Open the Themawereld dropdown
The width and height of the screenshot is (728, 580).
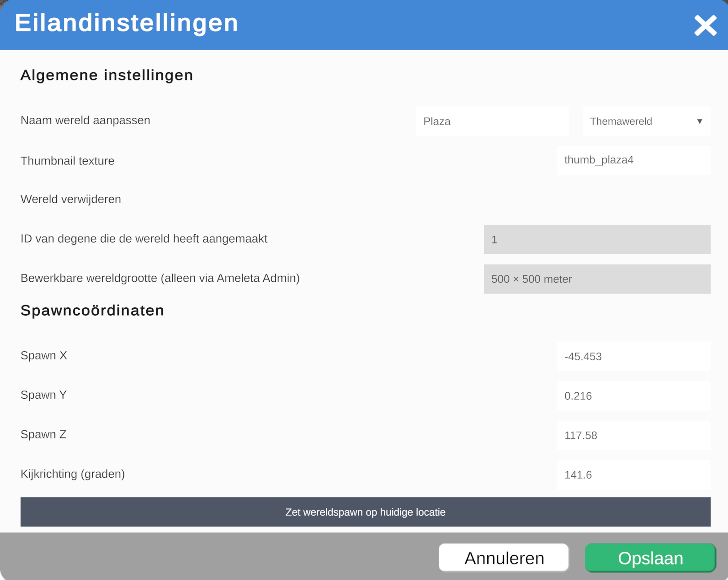(x=646, y=121)
